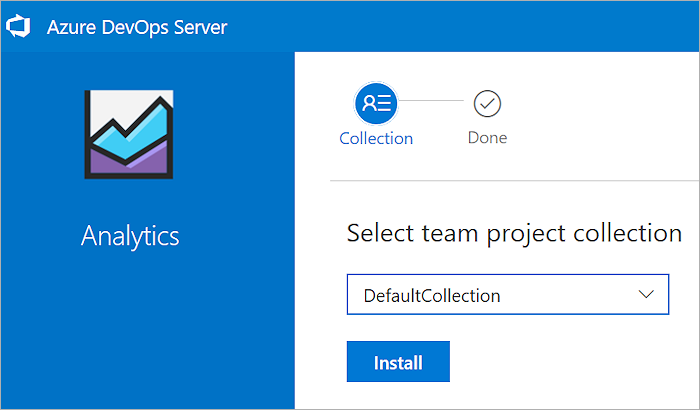Viewport: 700px width, 410px height.
Task: Click the 'Select team project collection' heading
Action: [x=514, y=234]
